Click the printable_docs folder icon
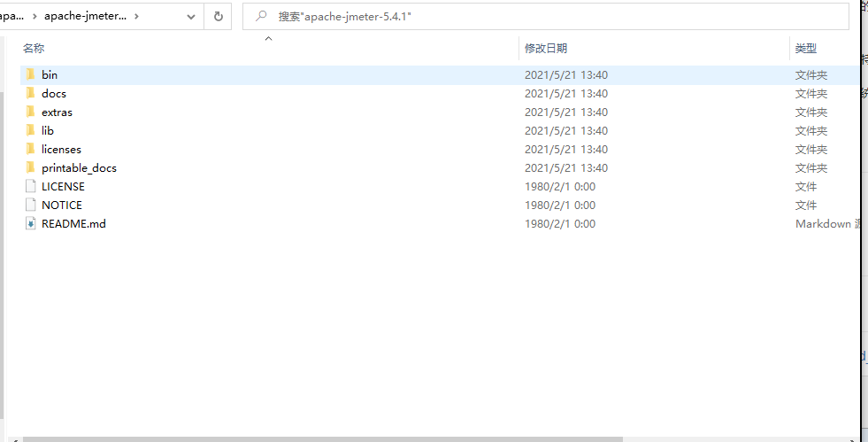 point(30,167)
